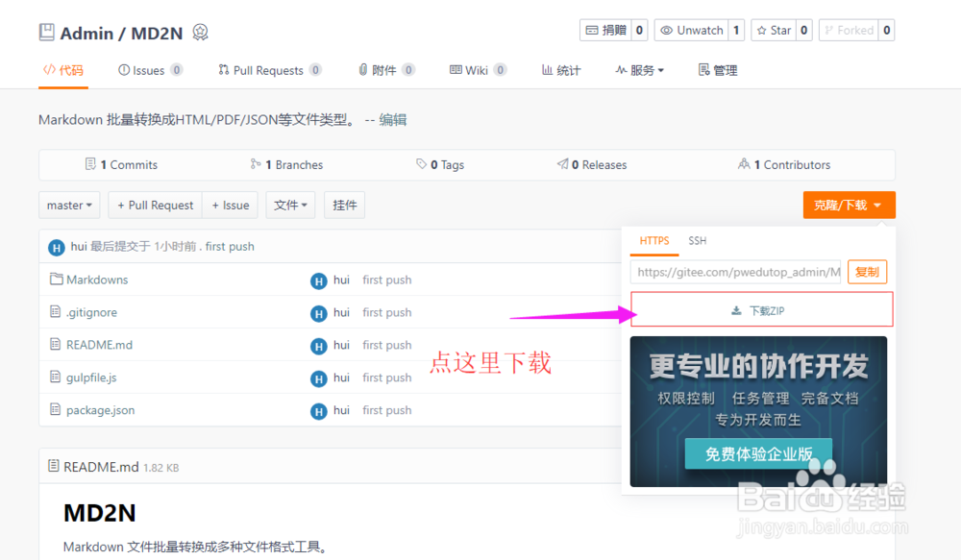Click the 1 Commits stat link
Viewport: 961px width, 560px height.
121,164
